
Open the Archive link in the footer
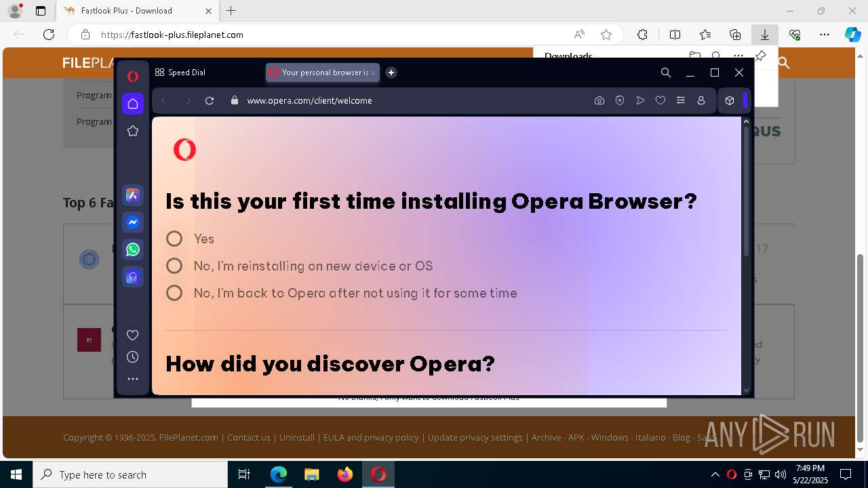546,438
